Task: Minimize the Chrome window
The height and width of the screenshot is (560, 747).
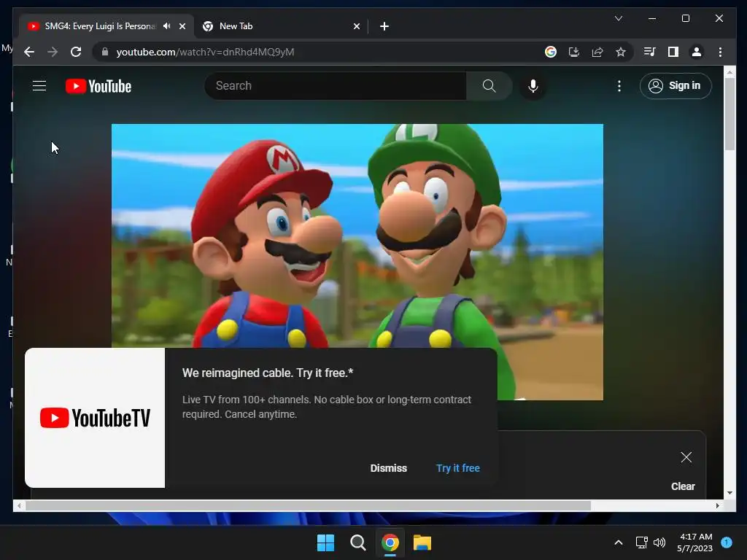Action: click(x=652, y=18)
